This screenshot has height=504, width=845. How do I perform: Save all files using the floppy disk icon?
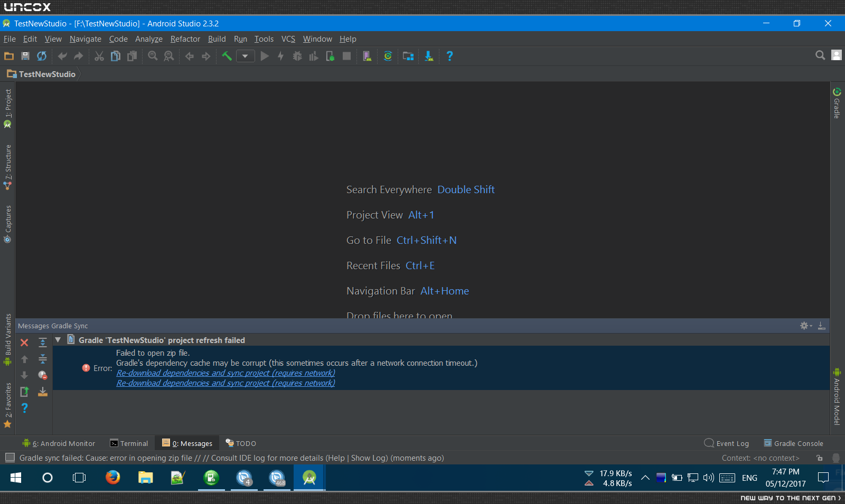[x=25, y=56]
